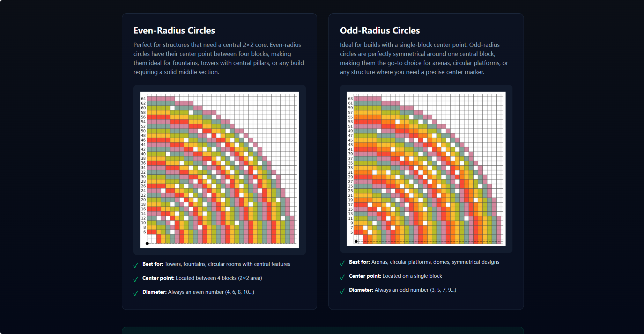Screen dimensions: 644x334
Task: Click the Even-Radius Circles heading
Action: tap(174, 30)
